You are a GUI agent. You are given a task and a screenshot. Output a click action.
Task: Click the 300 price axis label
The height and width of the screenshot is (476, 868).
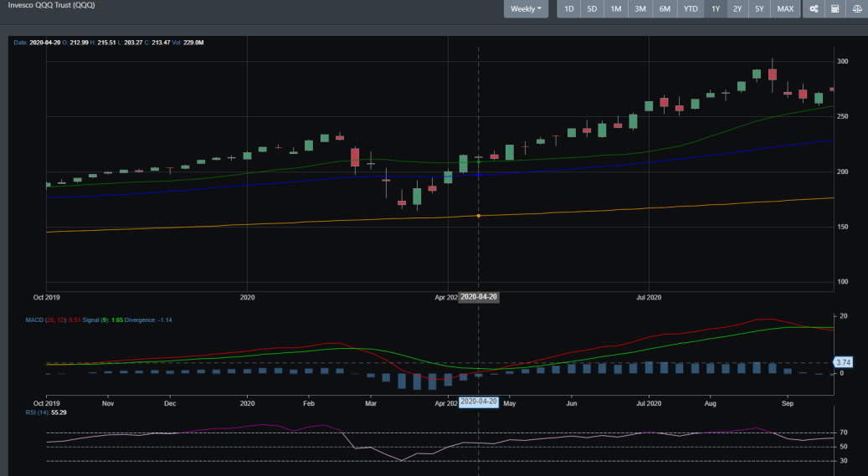coord(843,61)
